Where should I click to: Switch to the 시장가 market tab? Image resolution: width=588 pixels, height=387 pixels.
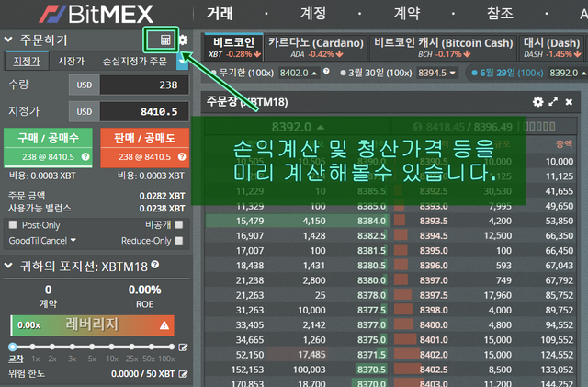tap(72, 62)
